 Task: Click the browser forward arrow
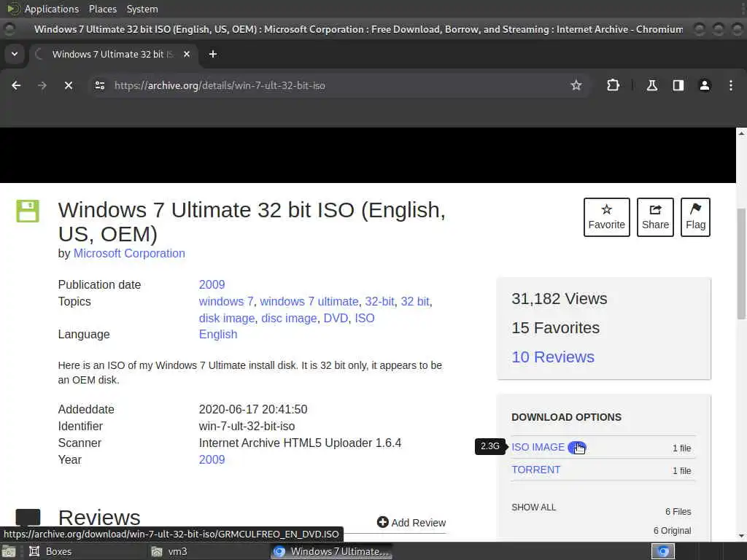click(x=42, y=85)
